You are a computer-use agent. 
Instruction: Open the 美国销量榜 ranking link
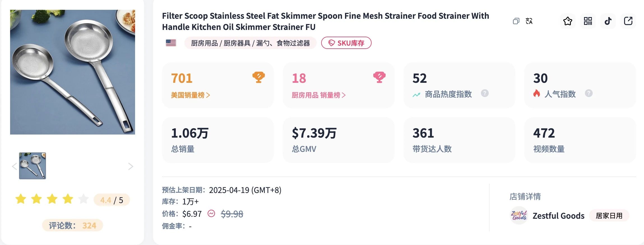point(191,95)
